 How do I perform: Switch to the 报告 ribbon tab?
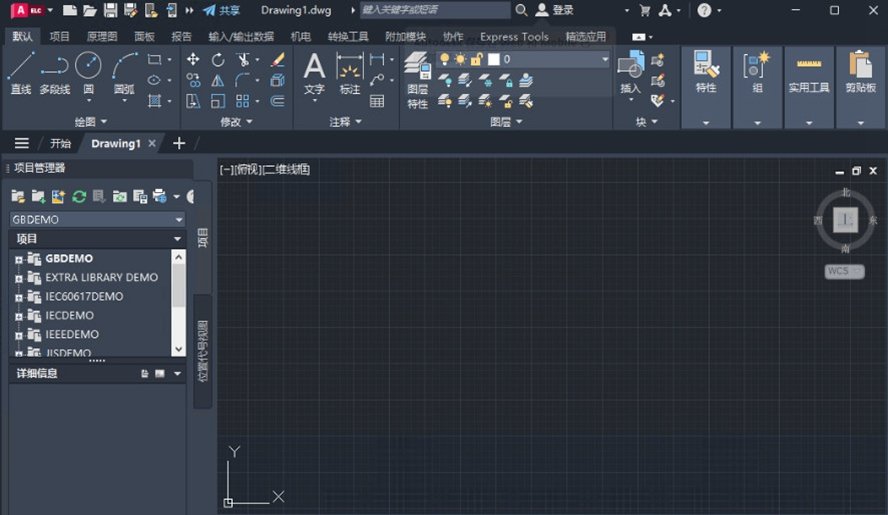coord(181,37)
